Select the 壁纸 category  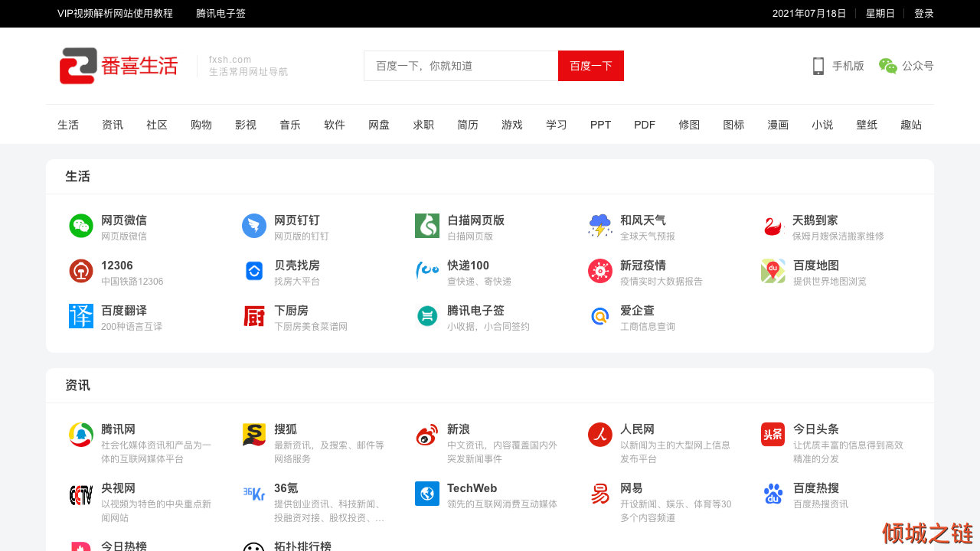click(x=867, y=125)
